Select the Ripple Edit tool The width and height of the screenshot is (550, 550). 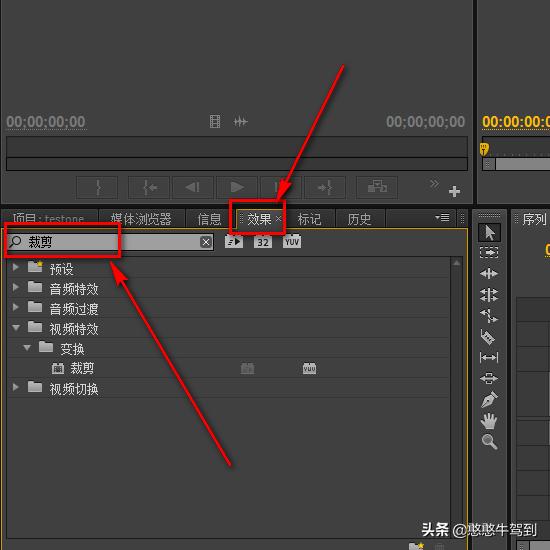[x=489, y=274]
